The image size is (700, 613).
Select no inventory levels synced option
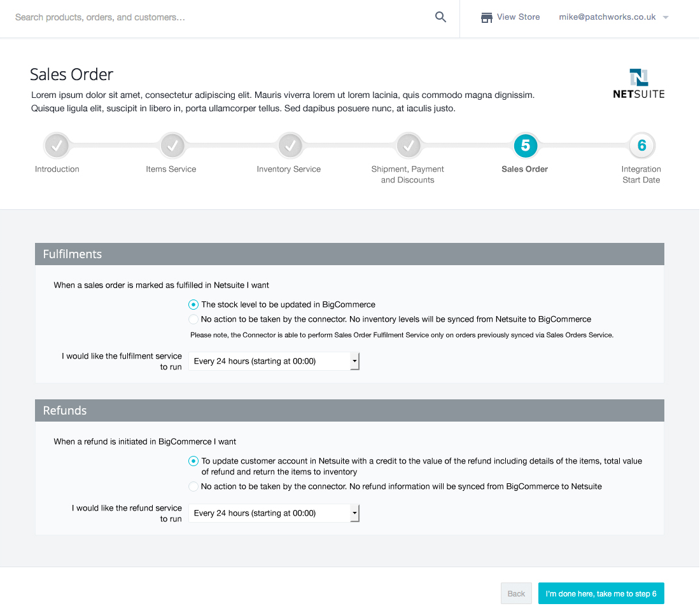pyautogui.click(x=193, y=319)
